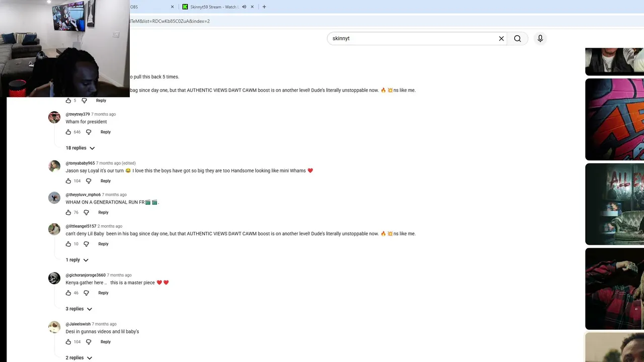The width and height of the screenshot is (644, 362).
Task: Dislike the comment by @theyyluvv_mpho6
Action: 86,213
